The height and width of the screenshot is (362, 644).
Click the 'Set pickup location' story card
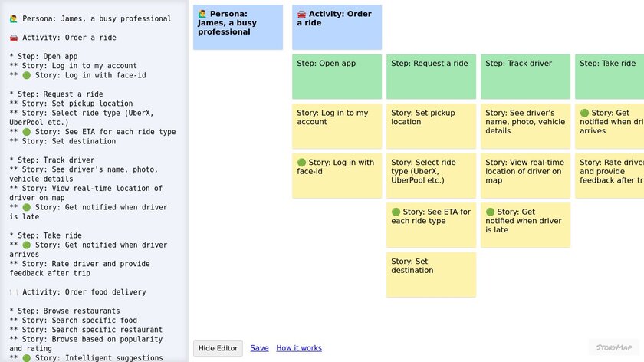point(431,127)
